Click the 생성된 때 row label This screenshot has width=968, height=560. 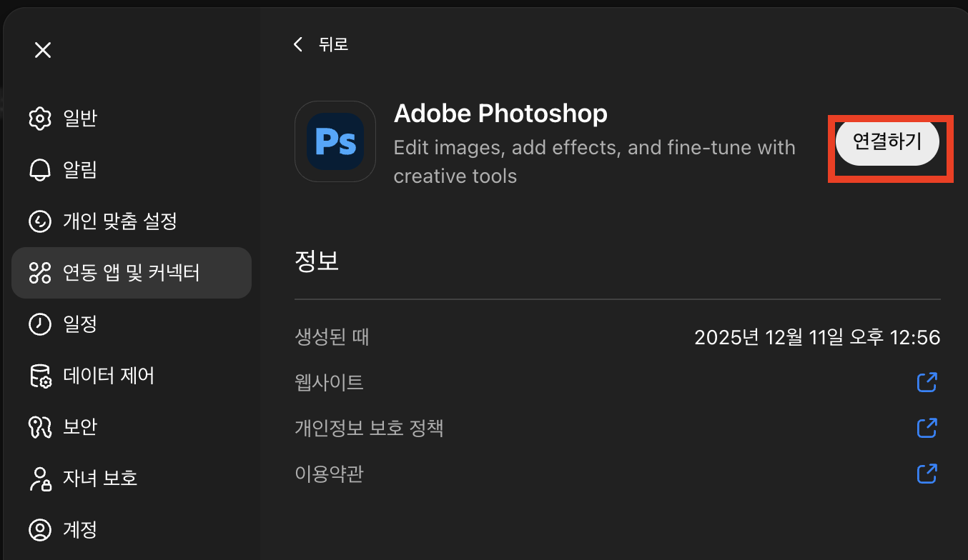coord(332,337)
